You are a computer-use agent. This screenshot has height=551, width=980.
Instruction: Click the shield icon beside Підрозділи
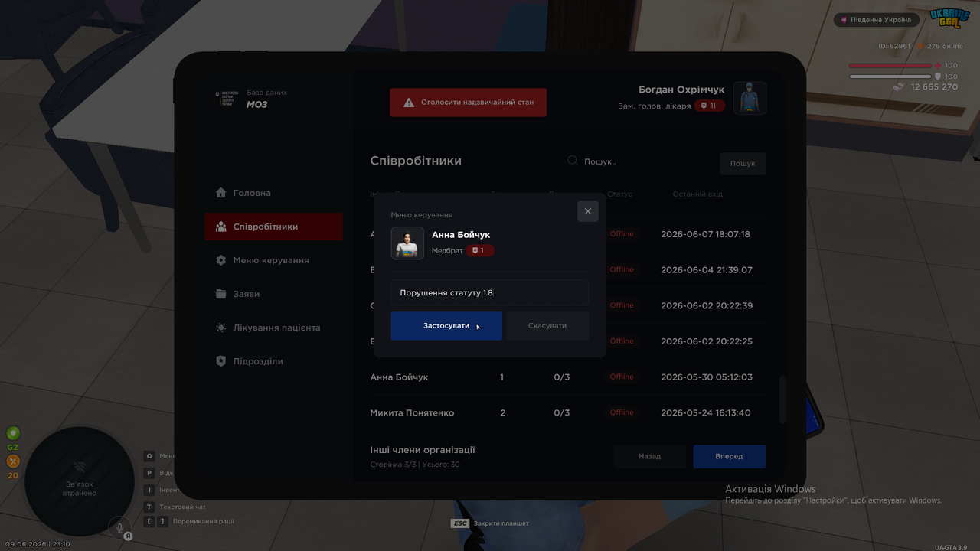221,361
